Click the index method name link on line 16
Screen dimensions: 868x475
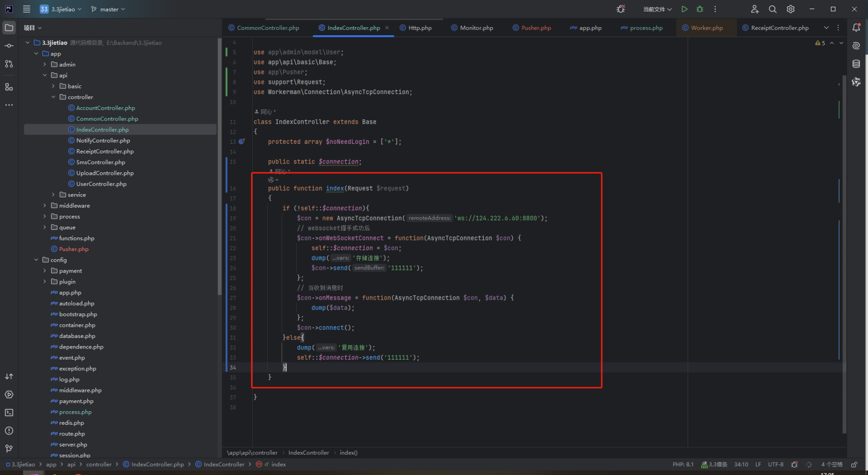click(335, 188)
